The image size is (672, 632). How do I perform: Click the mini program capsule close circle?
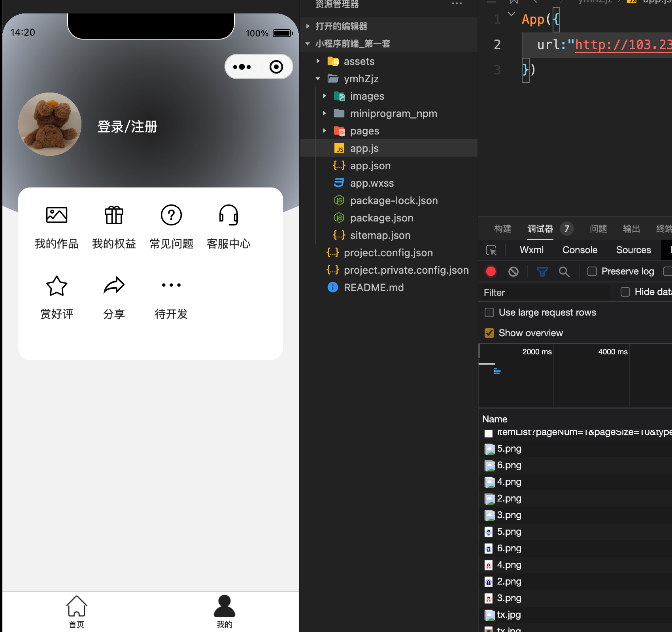(276, 67)
